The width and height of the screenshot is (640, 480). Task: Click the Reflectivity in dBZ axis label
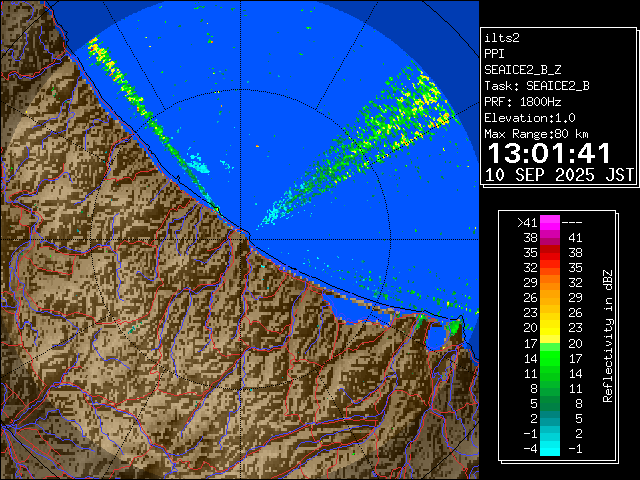pos(607,335)
